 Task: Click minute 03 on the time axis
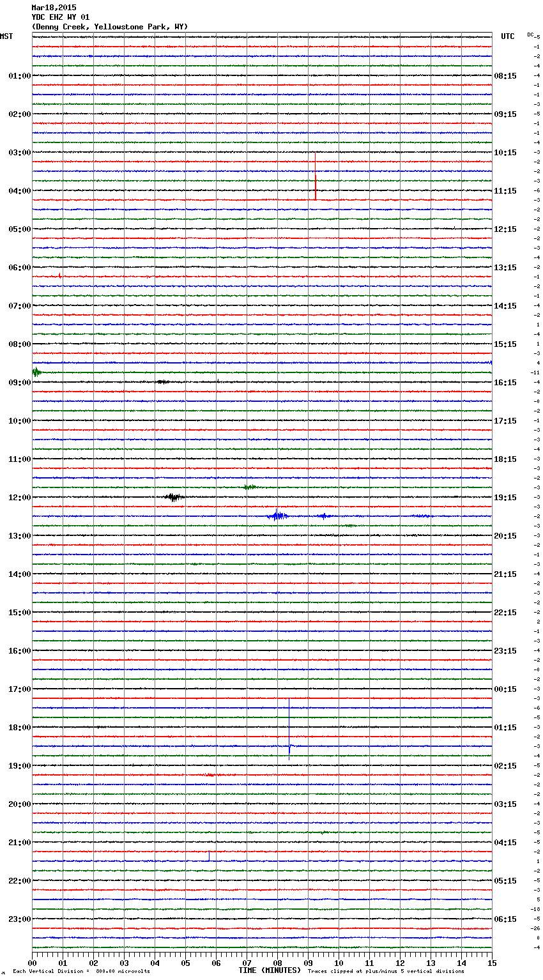[125, 963]
